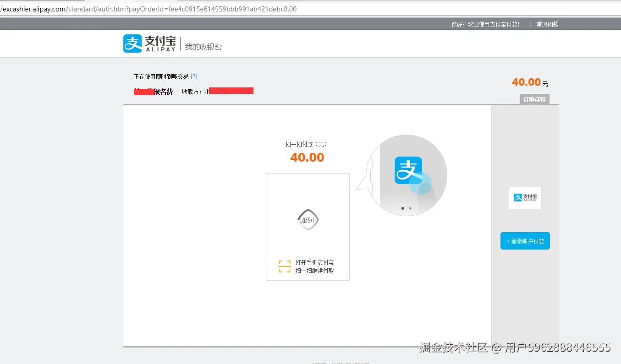621x364 pixels.
Task: Select the second carousel dot
Action: click(x=410, y=208)
